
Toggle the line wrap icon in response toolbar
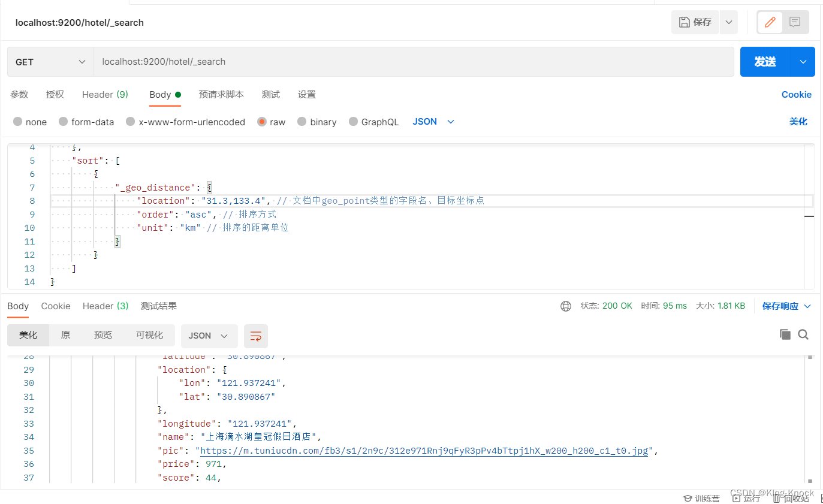pos(256,336)
